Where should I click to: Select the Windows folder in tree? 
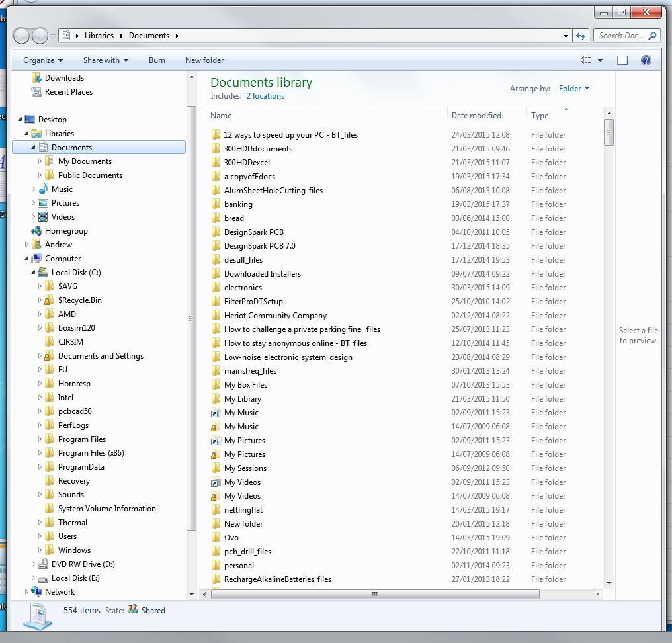click(x=74, y=550)
